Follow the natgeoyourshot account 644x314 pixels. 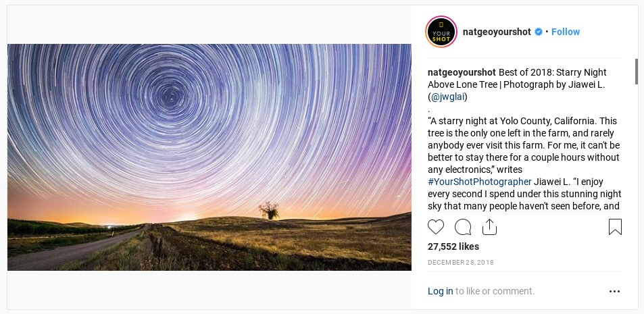coord(565,32)
